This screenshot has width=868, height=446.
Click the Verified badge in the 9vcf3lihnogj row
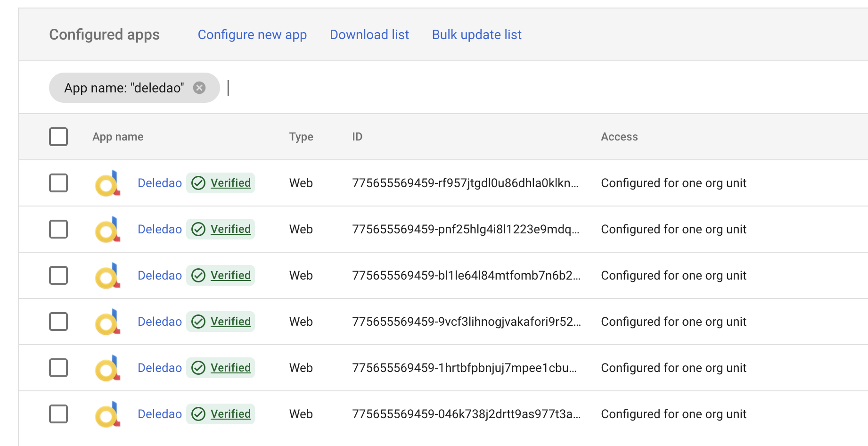[x=221, y=322]
